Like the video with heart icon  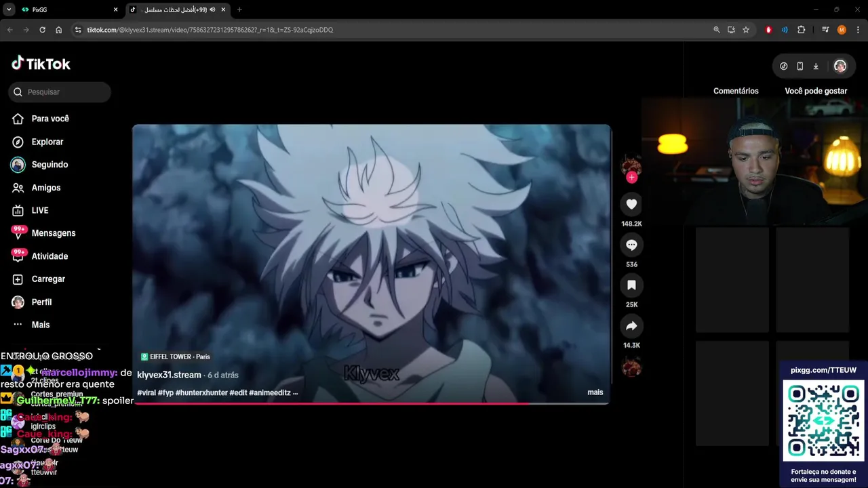coord(631,204)
